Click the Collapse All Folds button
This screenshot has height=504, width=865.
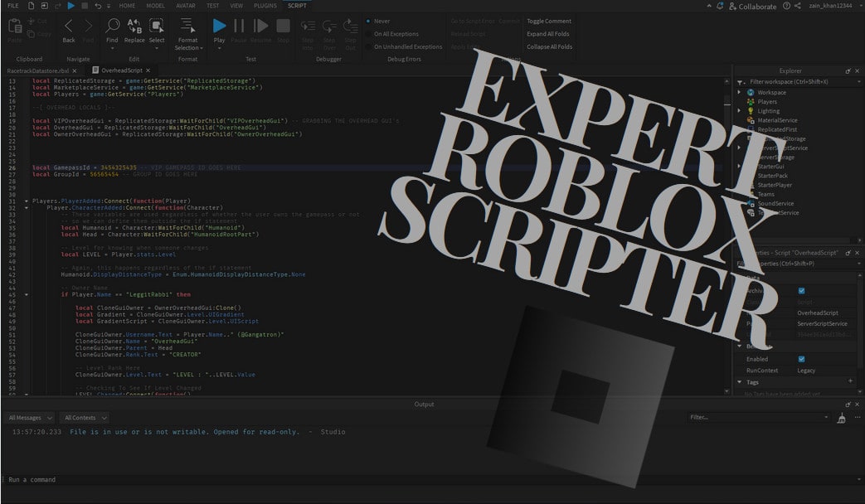549,46
